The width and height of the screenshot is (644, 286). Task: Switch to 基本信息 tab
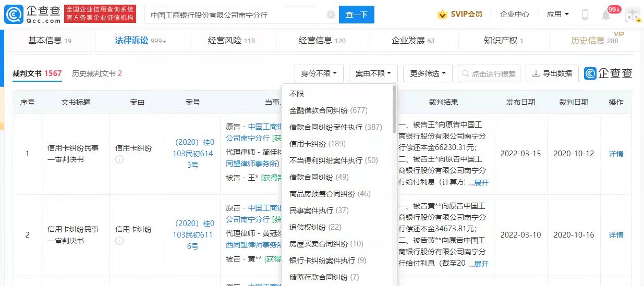click(50, 40)
